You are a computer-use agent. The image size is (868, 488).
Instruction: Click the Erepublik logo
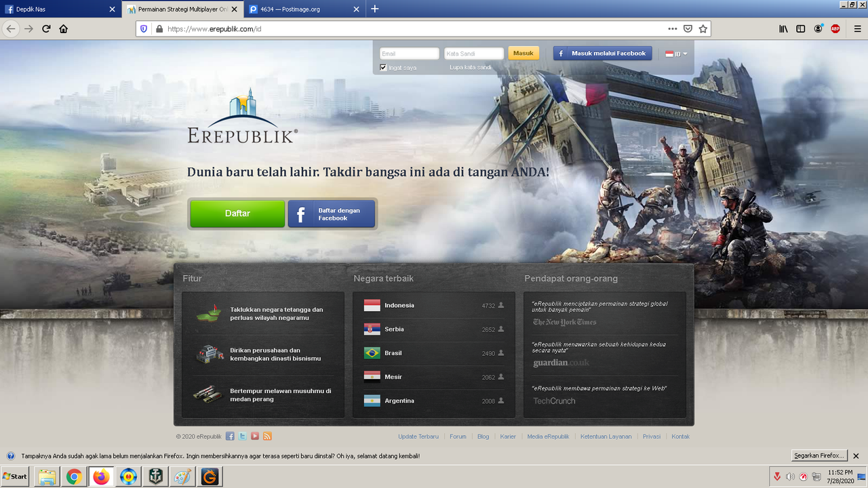point(242,117)
